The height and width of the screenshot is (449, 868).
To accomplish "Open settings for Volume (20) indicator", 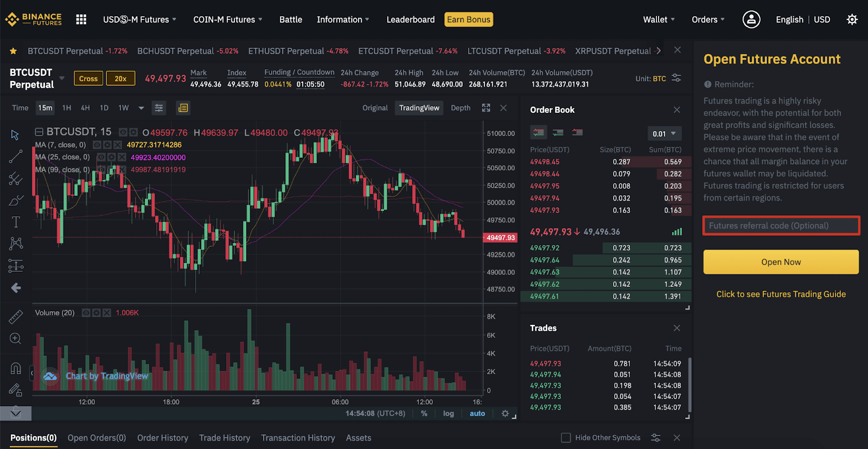I will coord(96,313).
